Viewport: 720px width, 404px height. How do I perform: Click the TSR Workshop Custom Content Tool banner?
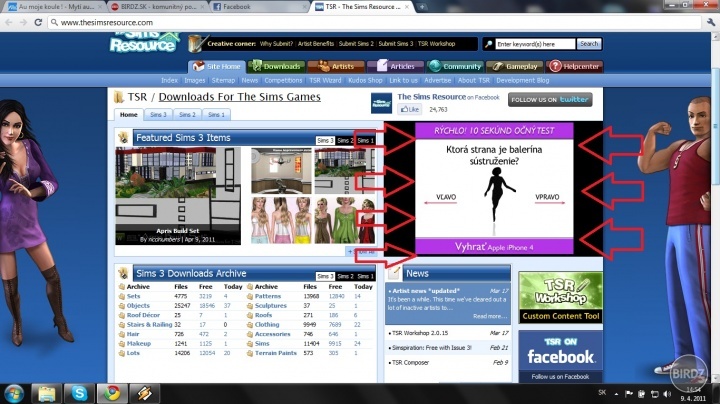pyautogui.click(x=561, y=297)
